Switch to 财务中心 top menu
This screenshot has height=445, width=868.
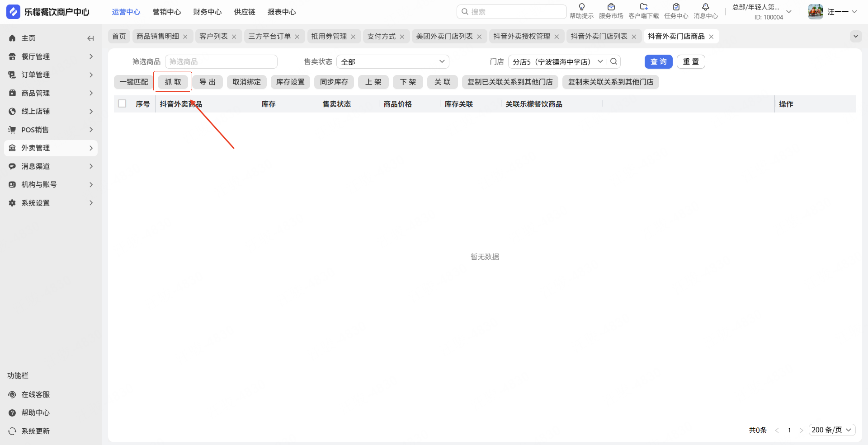click(x=208, y=12)
